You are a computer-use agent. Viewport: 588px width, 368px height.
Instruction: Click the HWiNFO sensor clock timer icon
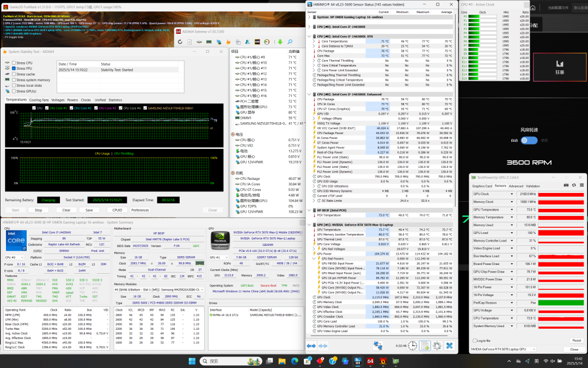pyautogui.click(x=412, y=346)
